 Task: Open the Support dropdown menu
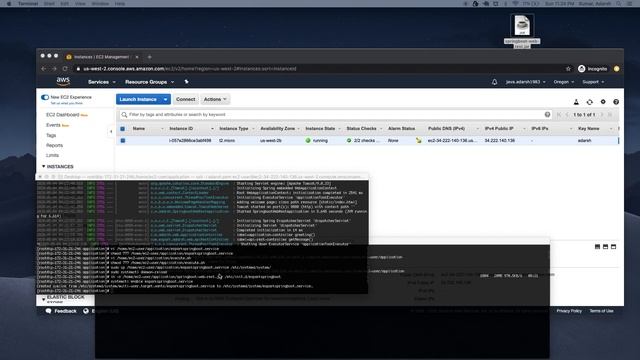(593, 82)
